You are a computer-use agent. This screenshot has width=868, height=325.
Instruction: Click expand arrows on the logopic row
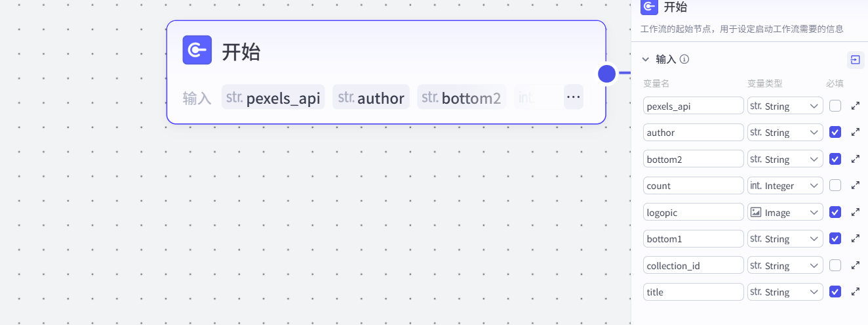coord(855,212)
